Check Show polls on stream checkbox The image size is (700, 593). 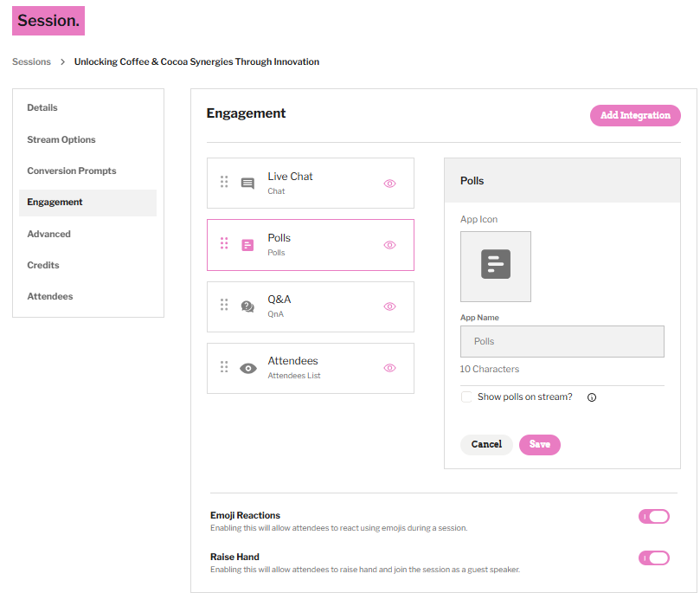[466, 397]
